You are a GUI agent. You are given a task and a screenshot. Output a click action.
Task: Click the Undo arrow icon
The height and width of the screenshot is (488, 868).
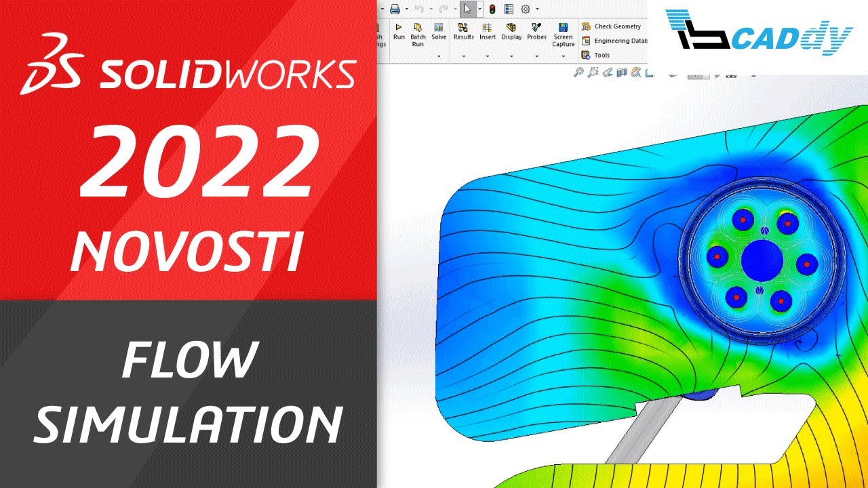tap(419, 9)
